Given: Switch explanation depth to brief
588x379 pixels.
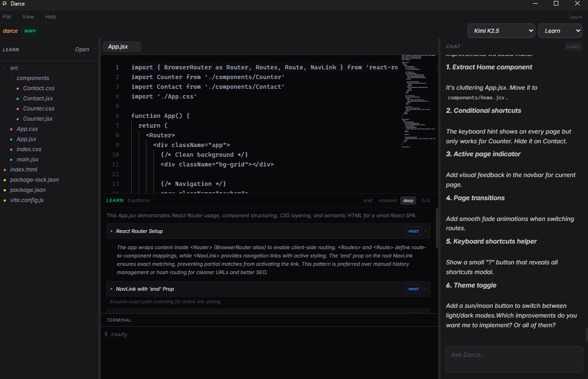Looking at the screenshot, I should [368, 201].
